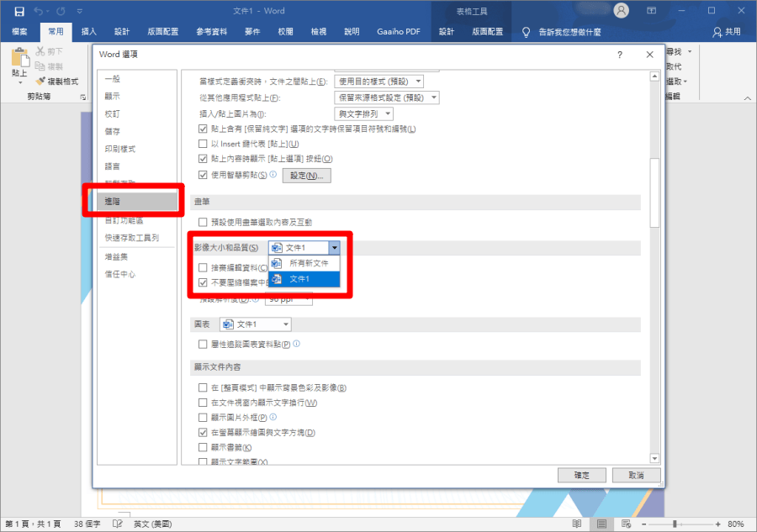This screenshot has height=532, width=757.
Task: Enable show background colors in Reading view
Action: coord(203,387)
